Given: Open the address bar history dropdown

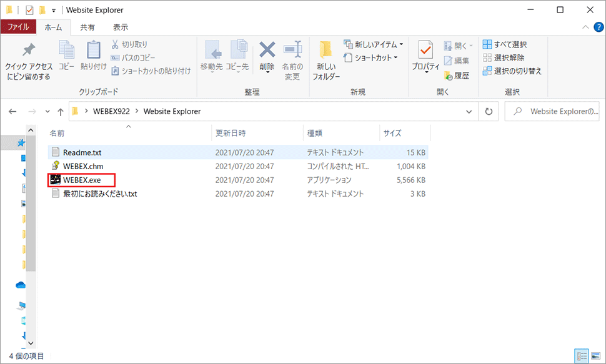Looking at the screenshot, I should 469,112.
